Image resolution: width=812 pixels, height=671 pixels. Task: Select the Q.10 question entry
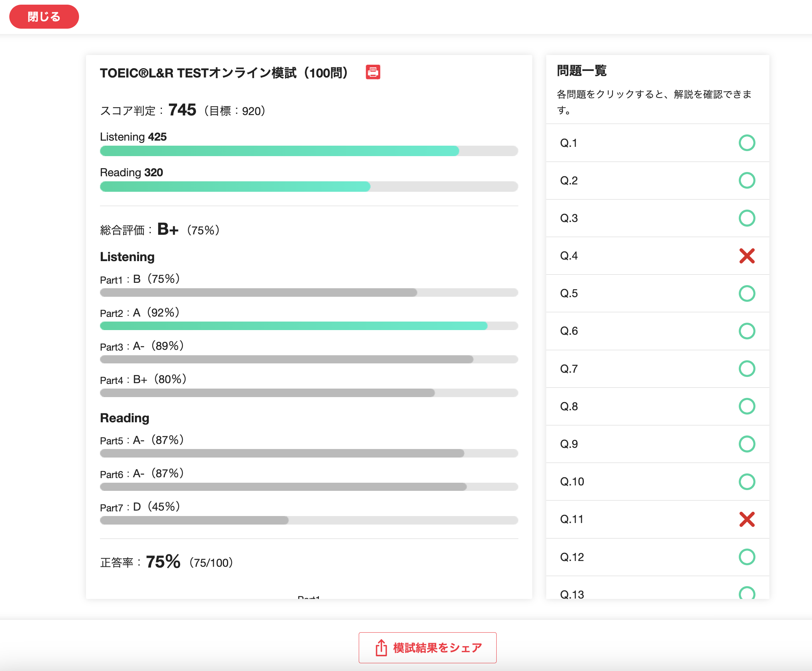click(658, 482)
